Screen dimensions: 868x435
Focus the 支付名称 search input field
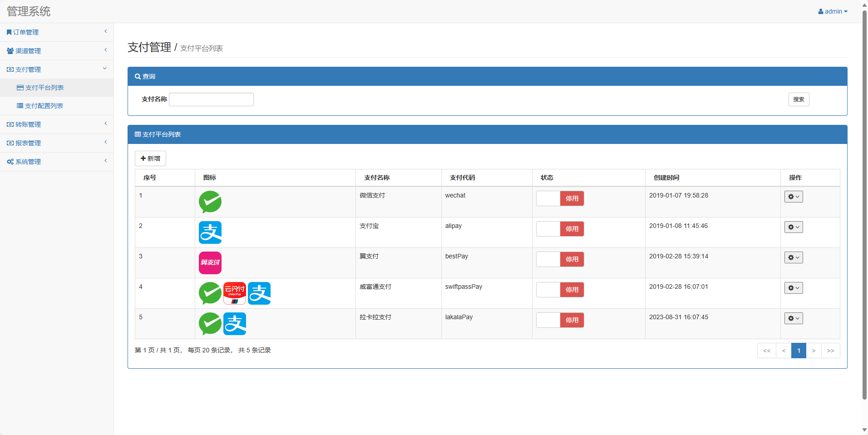(x=211, y=99)
